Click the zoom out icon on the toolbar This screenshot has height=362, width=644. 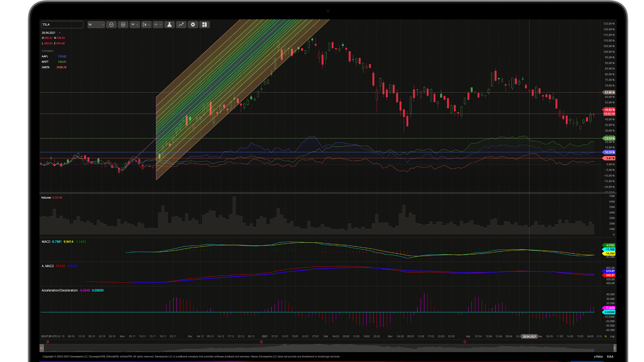pyautogui.click(x=111, y=24)
